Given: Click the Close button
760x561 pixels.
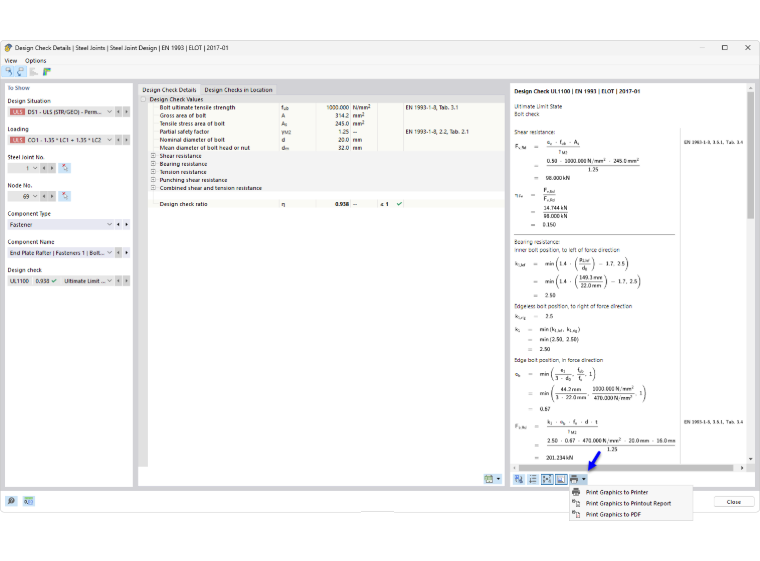Looking at the screenshot, I should [733, 502].
